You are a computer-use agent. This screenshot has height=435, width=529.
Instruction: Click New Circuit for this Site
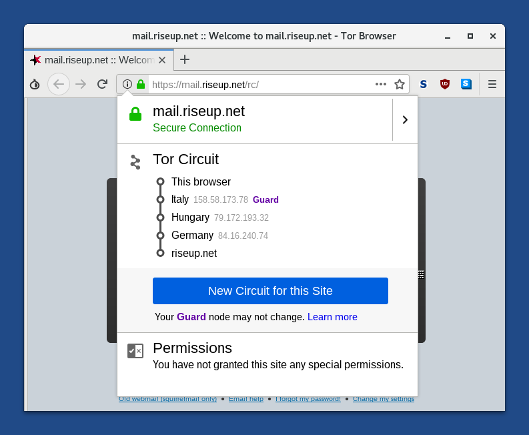pos(270,291)
